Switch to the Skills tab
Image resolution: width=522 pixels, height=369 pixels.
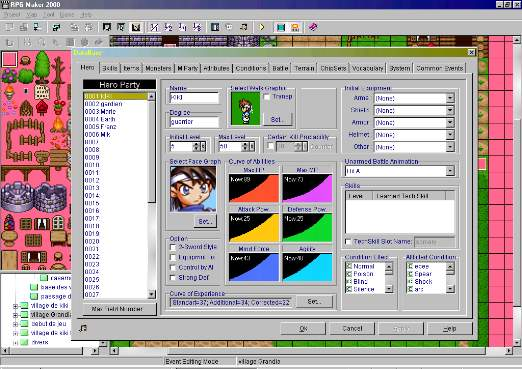[110, 68]
